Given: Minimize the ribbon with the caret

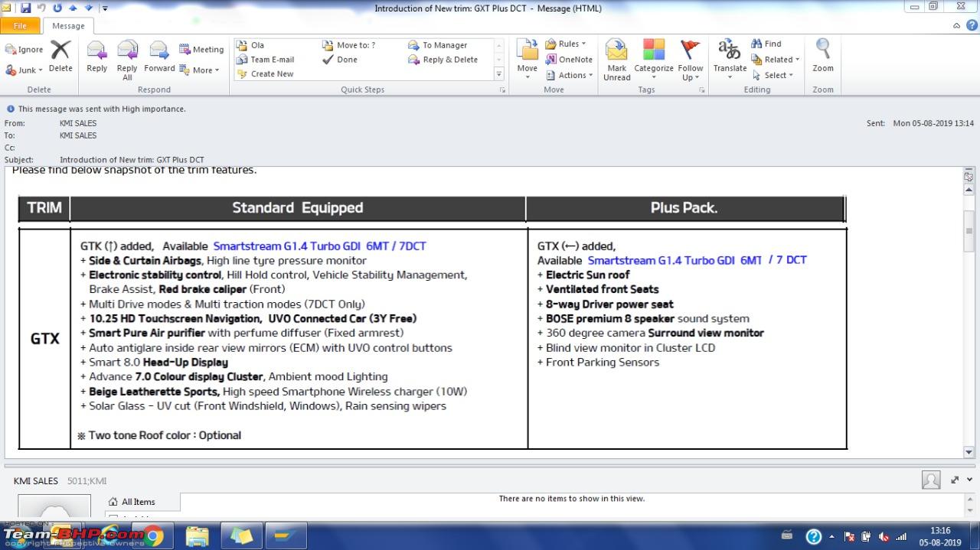Looking at the screenshot, I should click(x=957, y=25).
